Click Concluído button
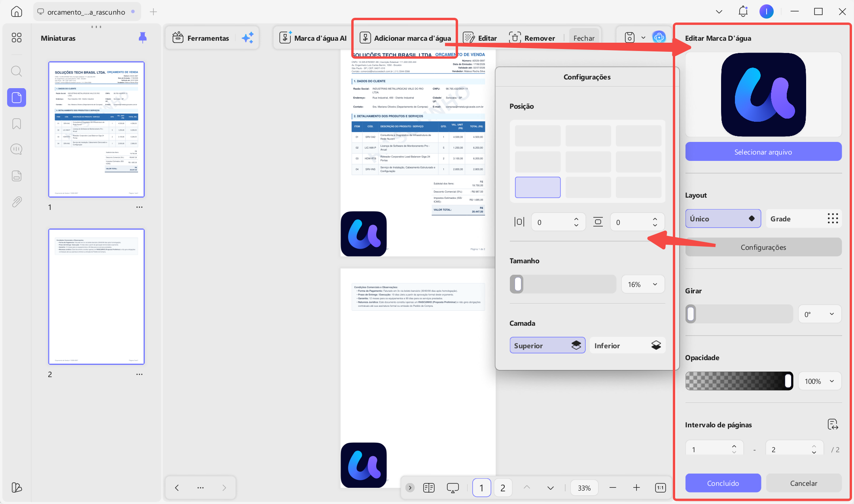Screen dimensions: 854x504 [723, 483]
